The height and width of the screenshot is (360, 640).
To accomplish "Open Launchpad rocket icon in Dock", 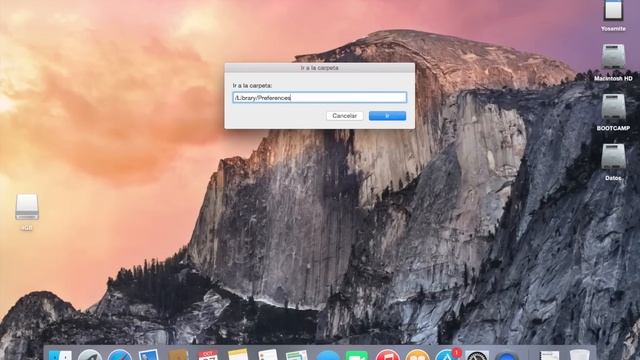I will (x=90, y=355).
